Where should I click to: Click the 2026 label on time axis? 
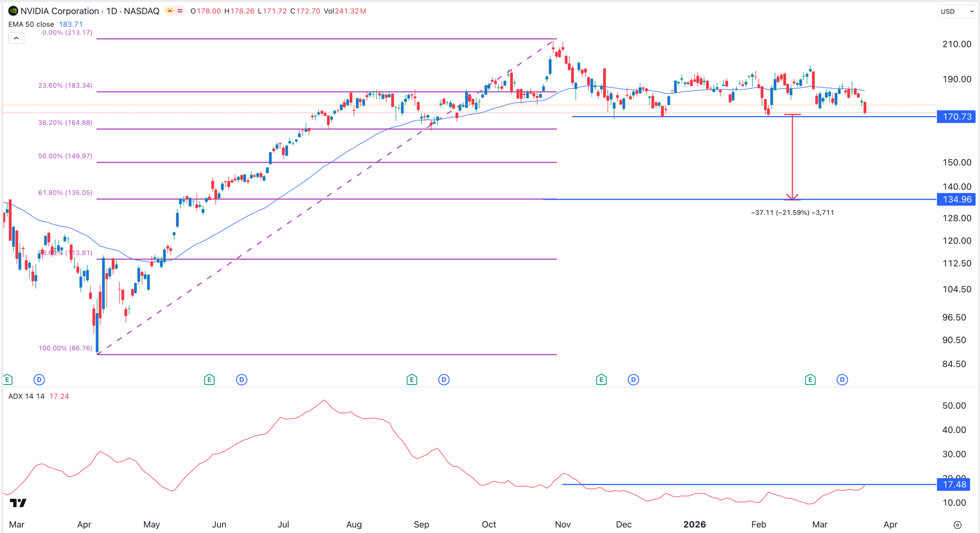[694, 525]
